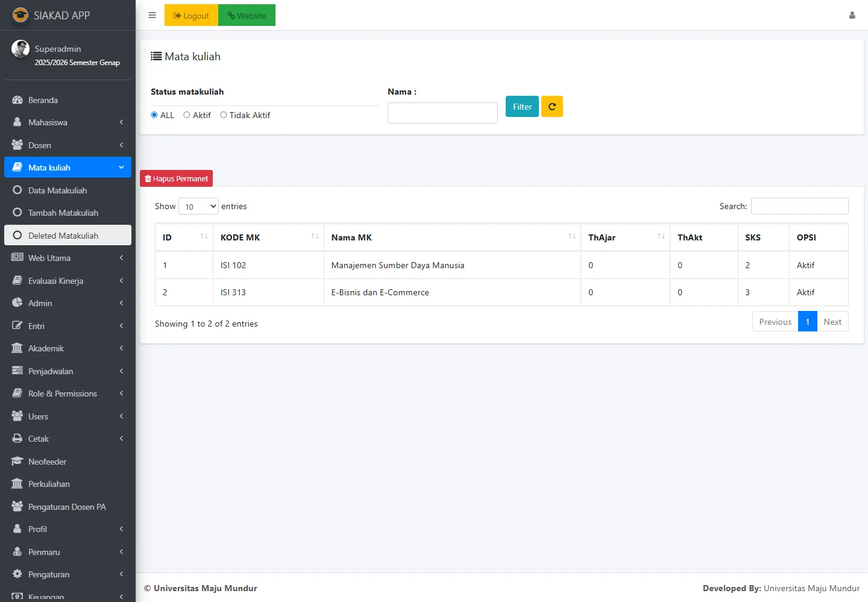Screen dimensions: 868x602
Task: Click the Superadmin avatar picture
Action: 20,49
